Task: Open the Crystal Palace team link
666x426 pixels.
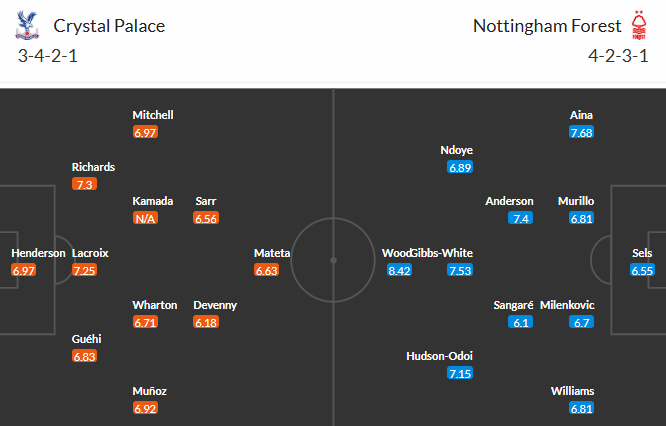Action: tap(110, 25)
